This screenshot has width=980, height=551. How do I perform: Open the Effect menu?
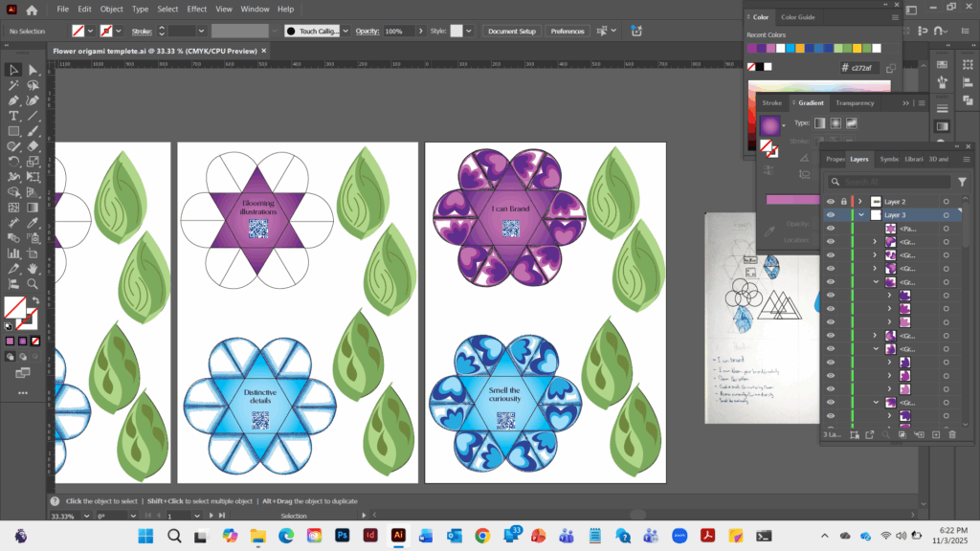[197, 9]
